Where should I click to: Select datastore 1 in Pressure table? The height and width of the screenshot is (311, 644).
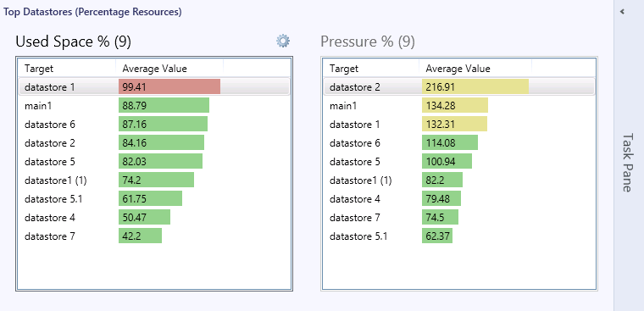click(x=459, y=124)
